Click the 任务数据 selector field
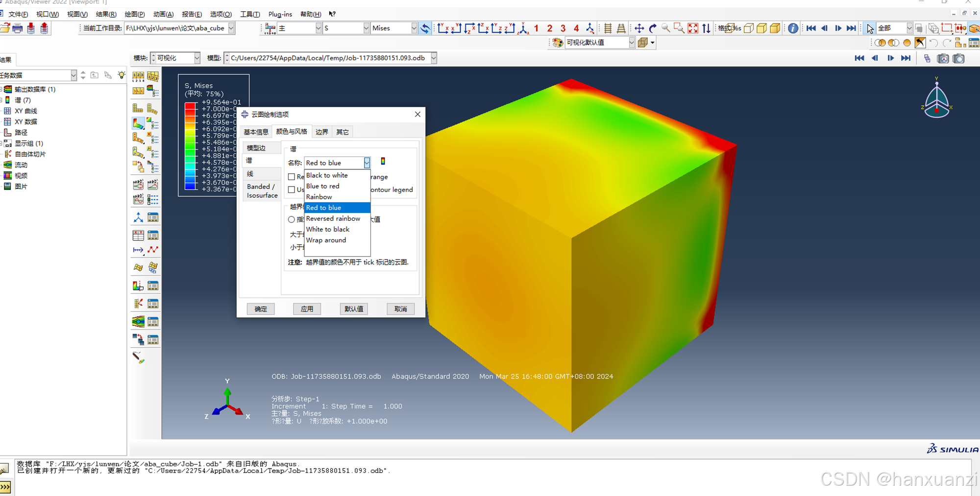 pyautogui.click(x=38, y=75)
